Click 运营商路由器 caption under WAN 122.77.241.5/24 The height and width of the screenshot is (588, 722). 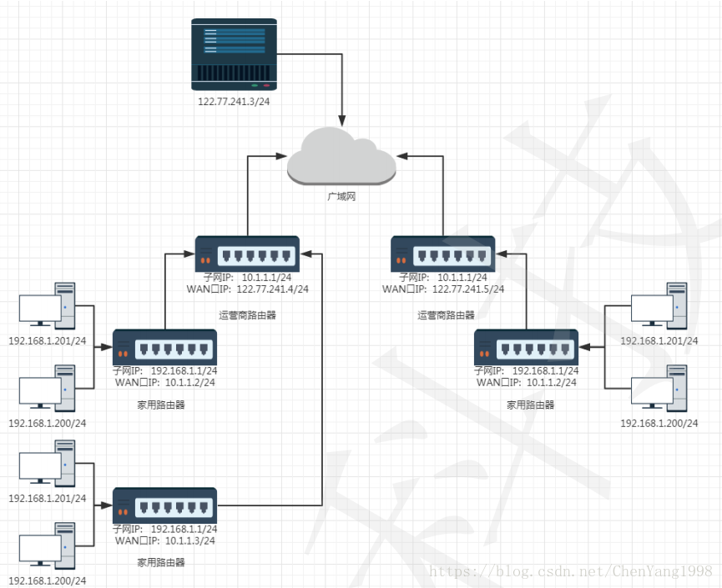pyautogui.click(x=446, y=315)
